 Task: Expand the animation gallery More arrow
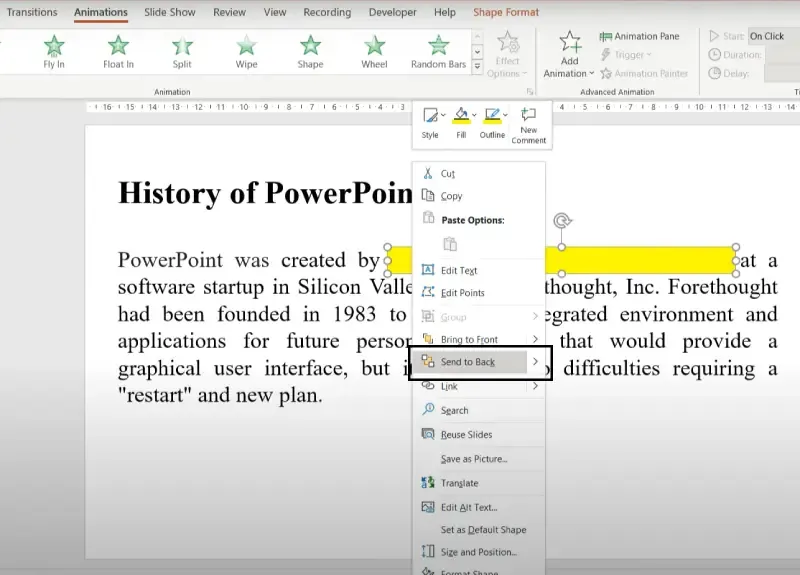tap(478, 67)
